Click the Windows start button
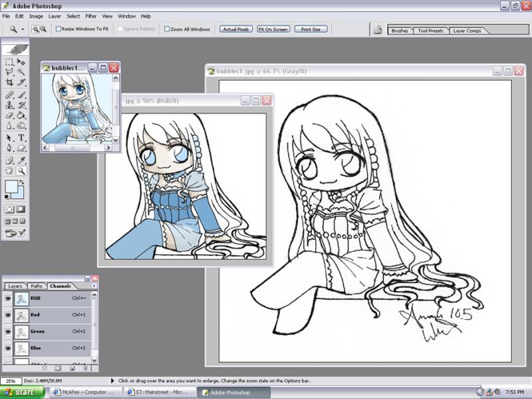532x399 pixels. [23, 392]
